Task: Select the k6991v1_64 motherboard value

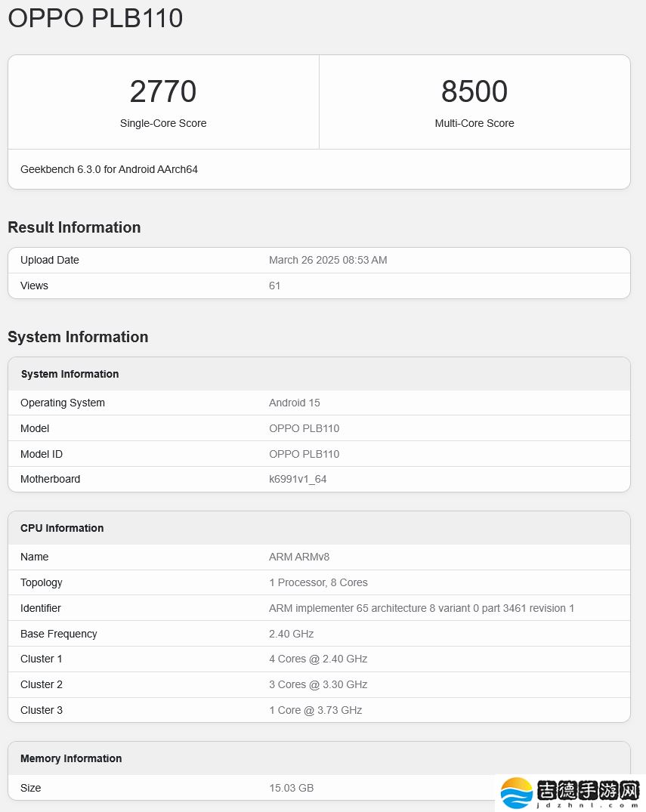Action: coord(298,479)
